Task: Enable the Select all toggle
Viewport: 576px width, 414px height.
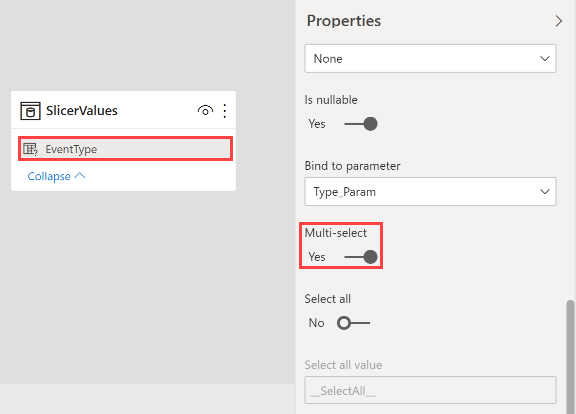Action: coord(353,323)
